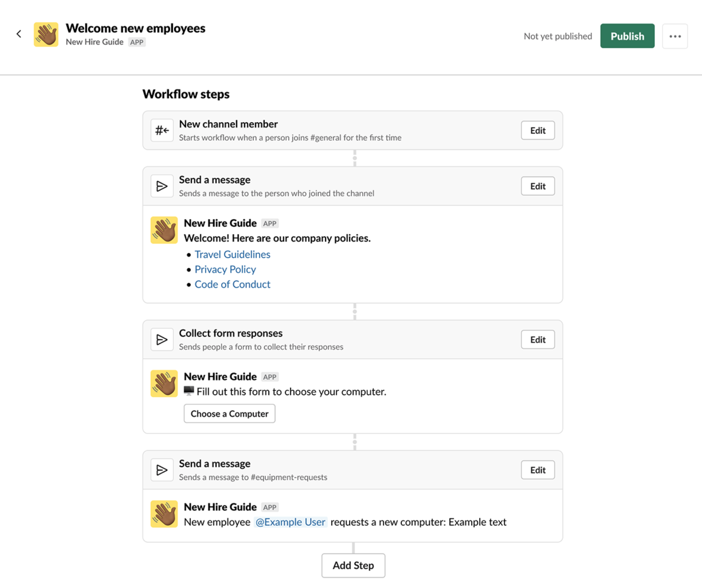This screenshot has height=588, width=702.
Task: Open the Privacy Policy link
Action: pos(225,269)
